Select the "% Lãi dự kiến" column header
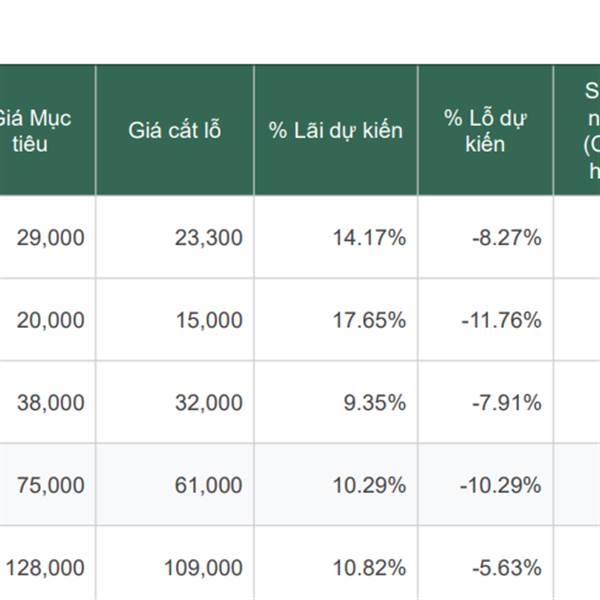 coord(336,131)
